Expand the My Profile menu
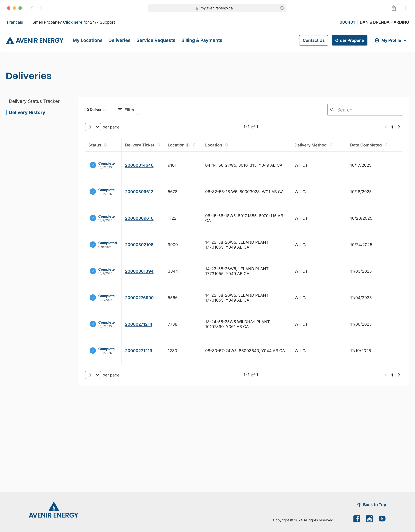 point(391,40)
